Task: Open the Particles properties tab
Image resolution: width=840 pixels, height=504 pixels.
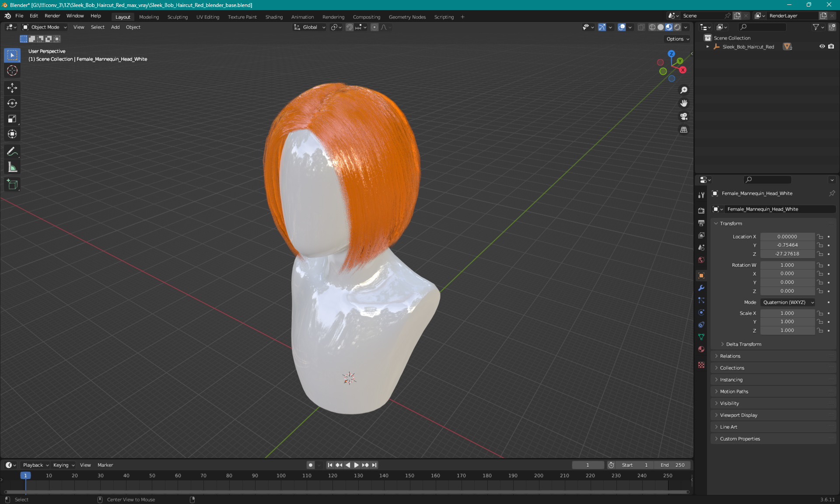Action: [701, 300]
